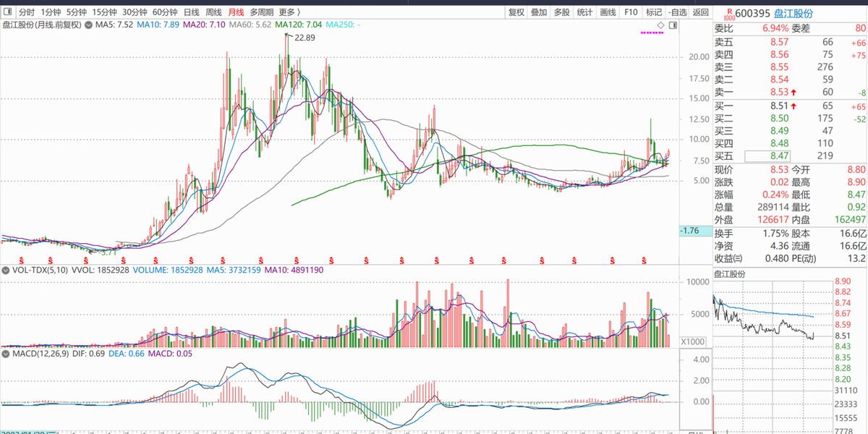Toggle the left sidebar panel icon

pyautogui.click(x=7, y=12)
